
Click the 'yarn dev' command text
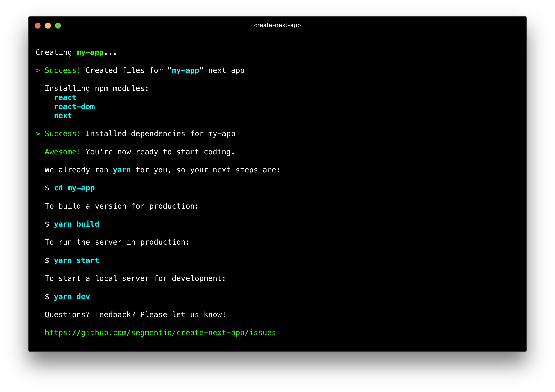pos(72,297)
